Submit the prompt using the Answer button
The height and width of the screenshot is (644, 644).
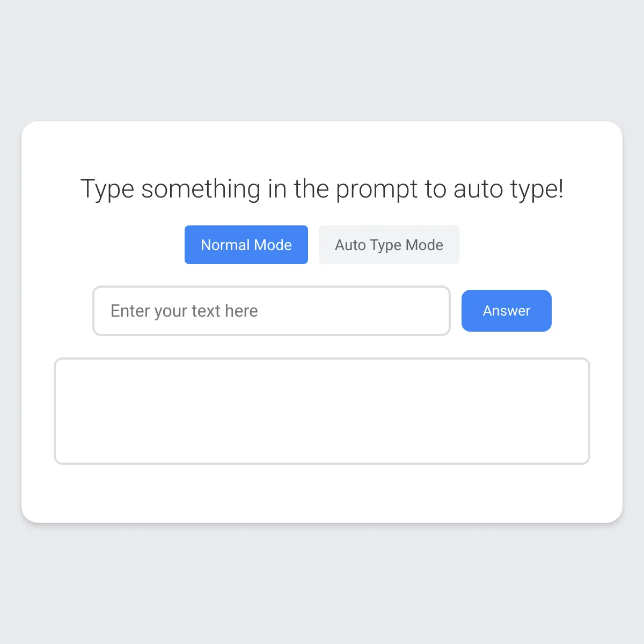point(507,311)
